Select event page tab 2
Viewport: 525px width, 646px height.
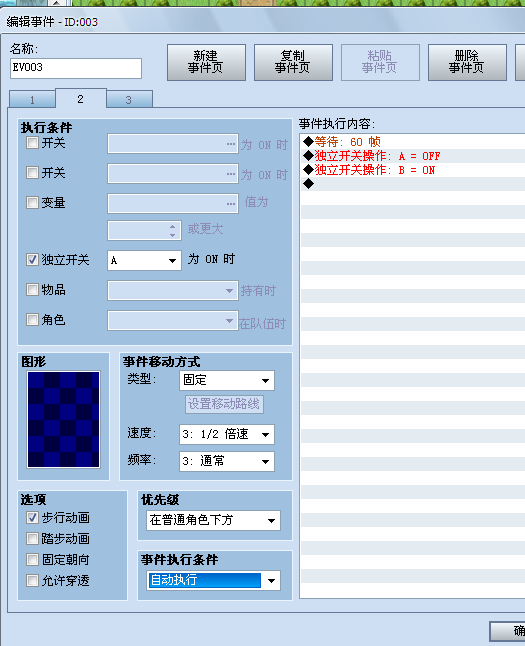point(80,98)
